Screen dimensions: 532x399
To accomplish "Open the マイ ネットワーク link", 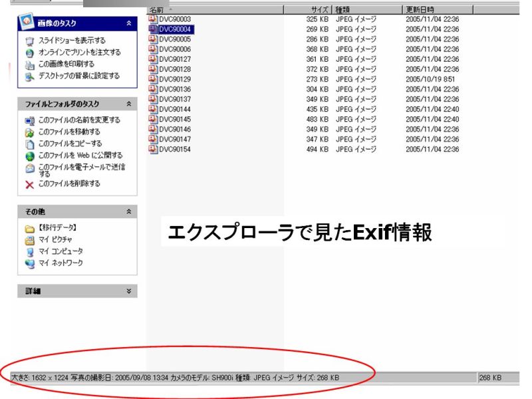I will [x=61, y=263].
